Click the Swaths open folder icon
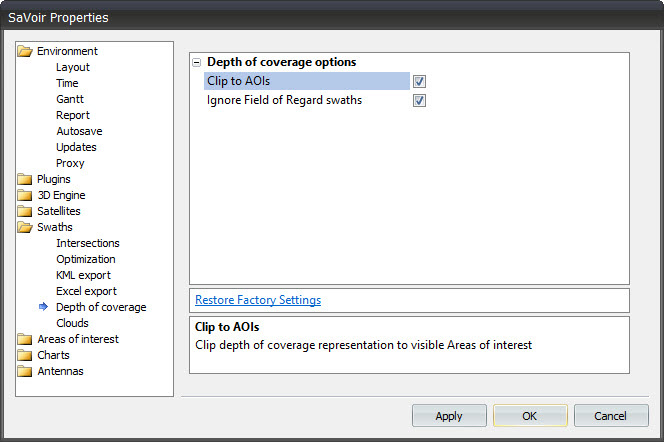 point(26,227)
